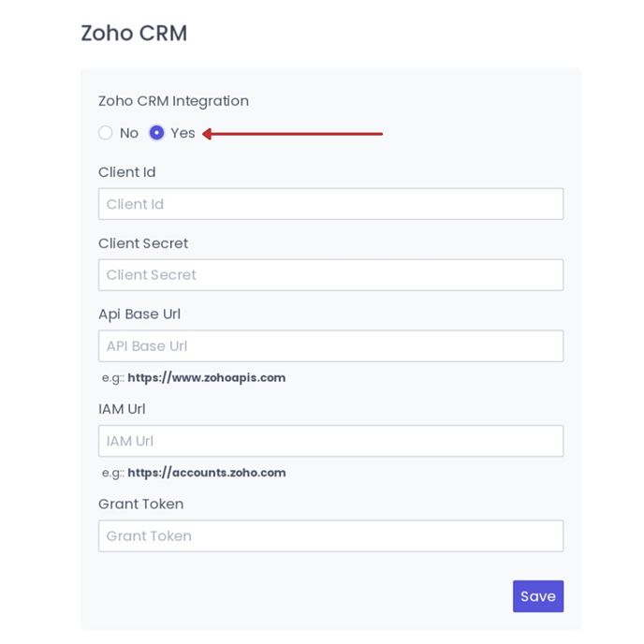Image resolution: width=644 pixels, height=644 pixels.
Task: Click the "Api Base Url" field label
Action: point(139,315)
